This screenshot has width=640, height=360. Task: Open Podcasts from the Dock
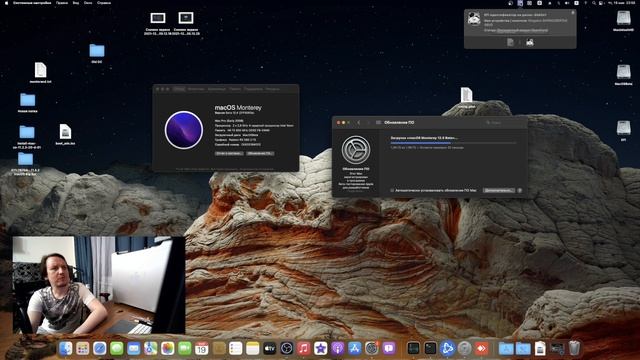tap(338, 348)
